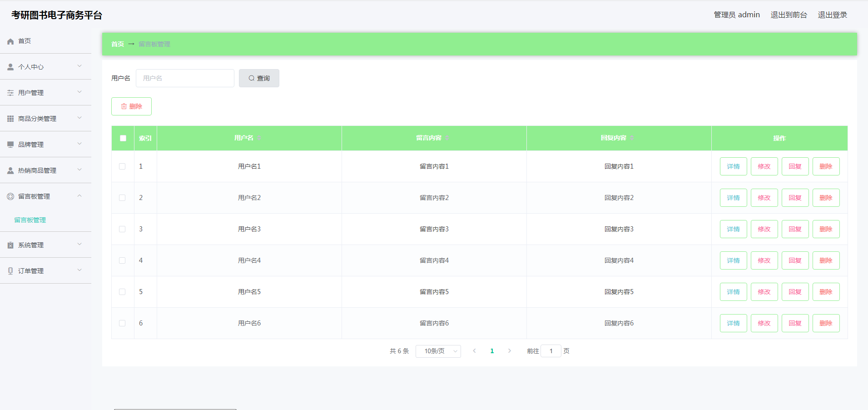Open 商品分类管理 sidebar menu
The height and width of the screenshot is (410, 868).
(45, 119)
